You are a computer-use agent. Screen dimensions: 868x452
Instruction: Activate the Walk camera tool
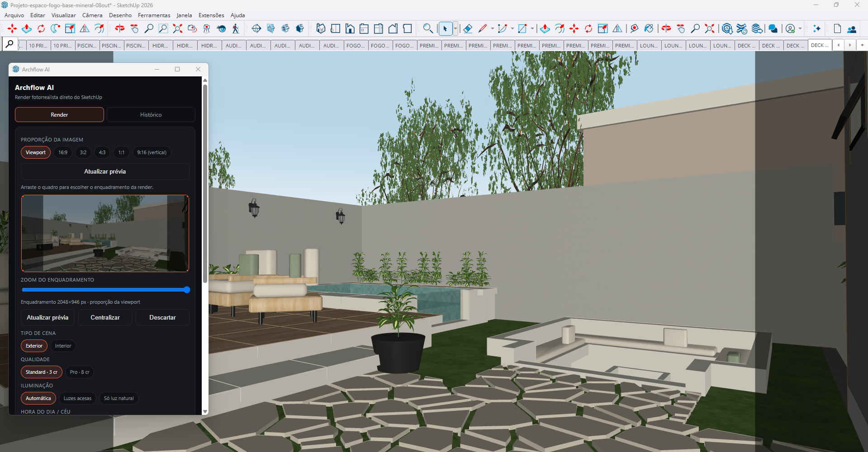tap(236, 28)
